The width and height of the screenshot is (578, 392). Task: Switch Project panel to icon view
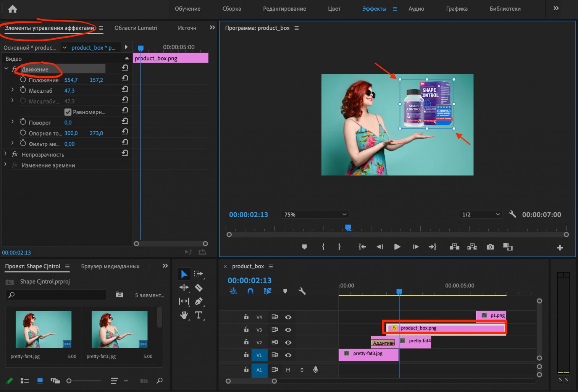point(40,381)
